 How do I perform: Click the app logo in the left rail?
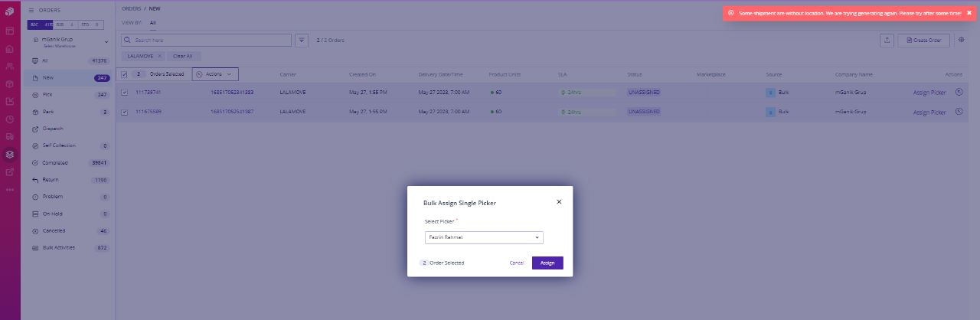coord(10,11)
